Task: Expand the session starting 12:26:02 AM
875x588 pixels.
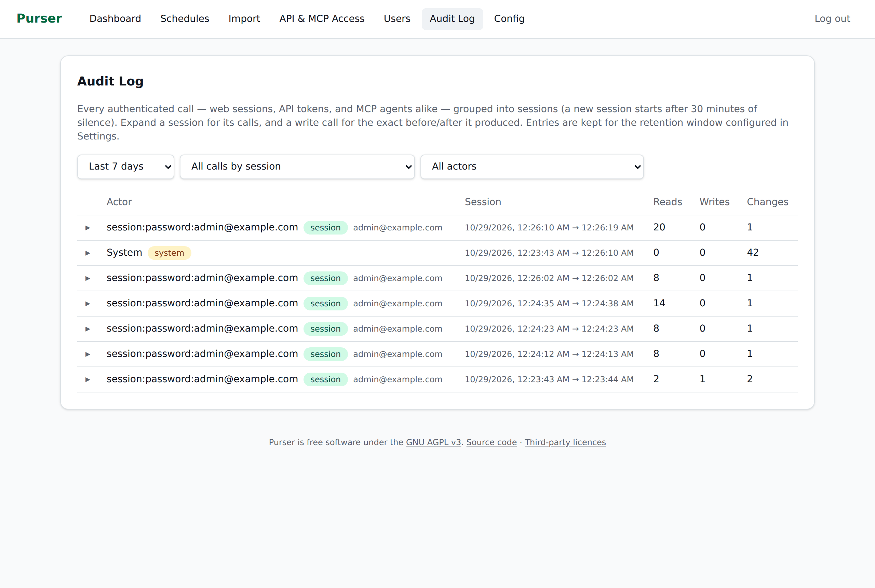Action: click(87, 278)
